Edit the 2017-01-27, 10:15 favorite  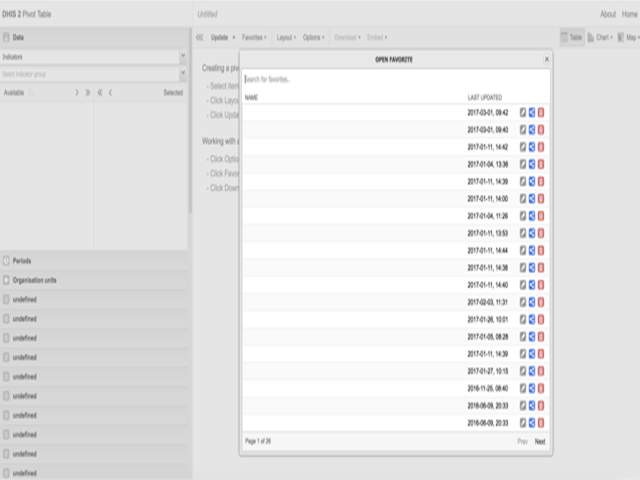pos(523,370)
